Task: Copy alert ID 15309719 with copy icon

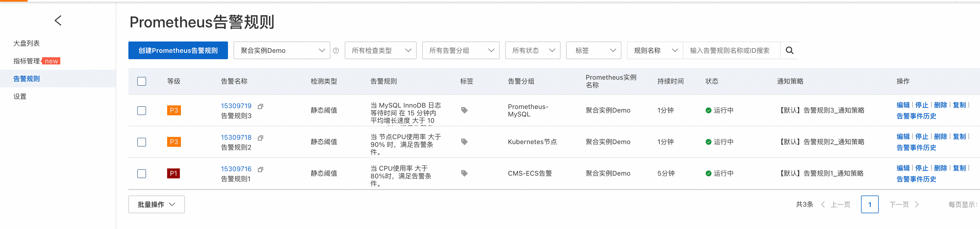Action: point(261,106)
